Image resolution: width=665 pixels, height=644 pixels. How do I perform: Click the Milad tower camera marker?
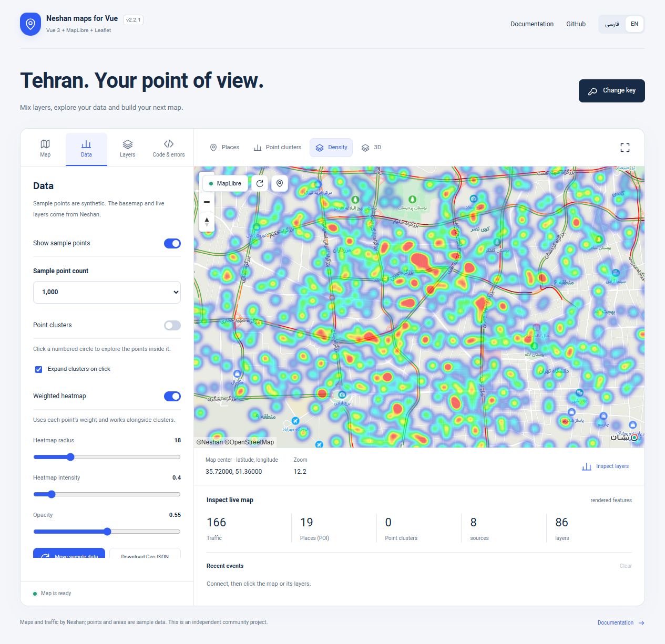(x=474, y=199)
